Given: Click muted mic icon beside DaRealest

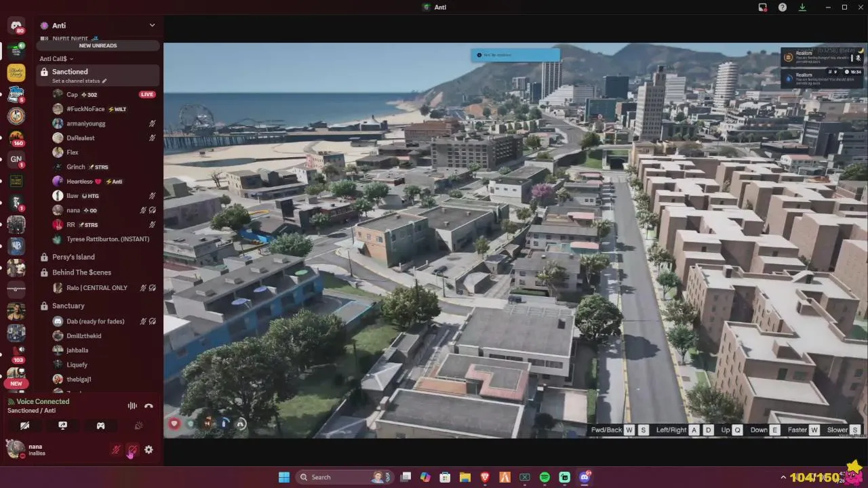Looking at the screenshot, I should (153, 138).
